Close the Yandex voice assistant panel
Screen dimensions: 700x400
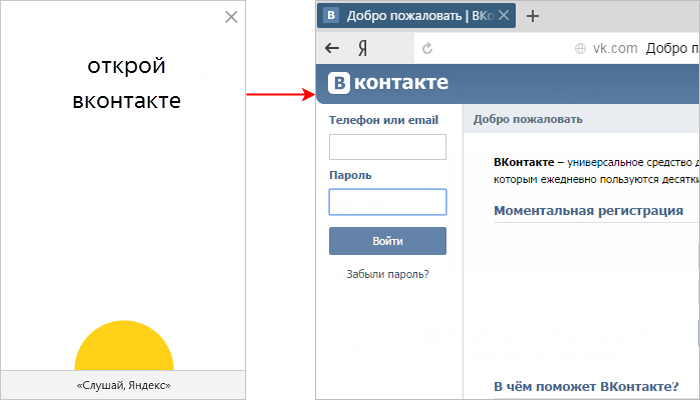pyautogui.click(x=231, y=17)
